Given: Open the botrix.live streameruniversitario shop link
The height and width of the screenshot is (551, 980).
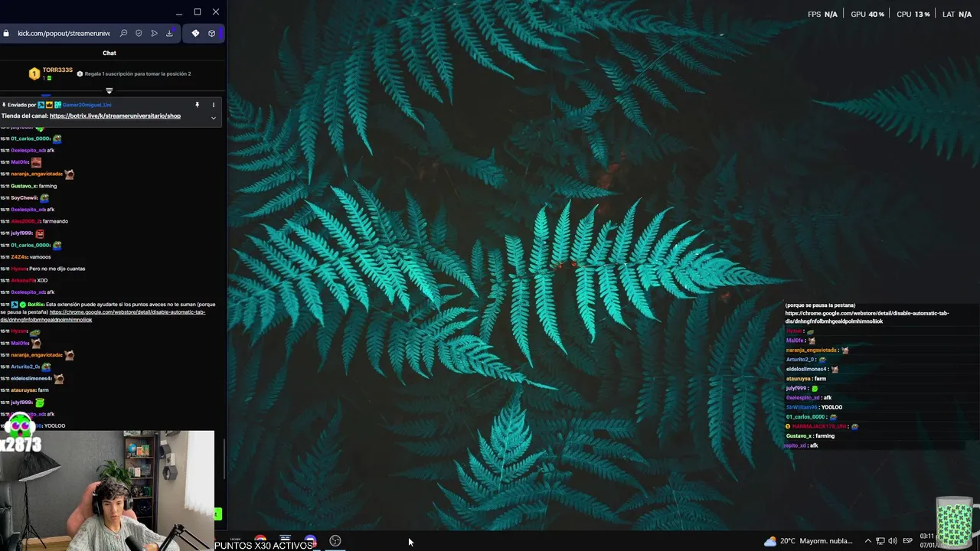Looking at the screenshot, I should tap(115, 116).
